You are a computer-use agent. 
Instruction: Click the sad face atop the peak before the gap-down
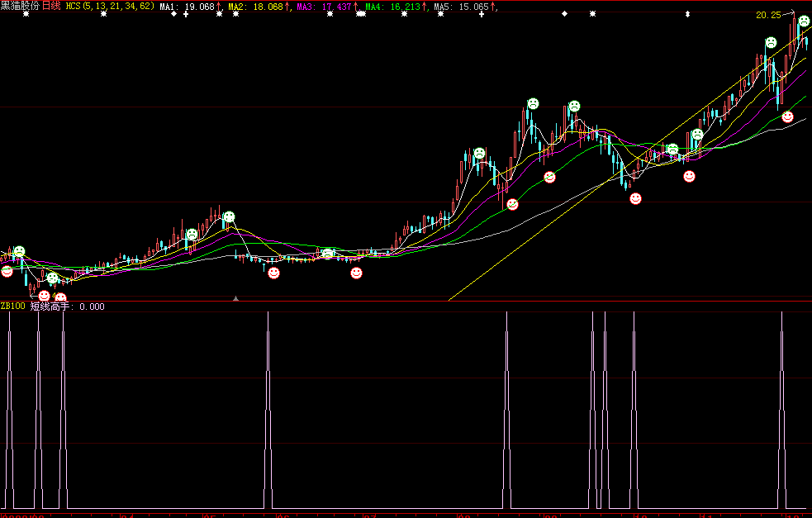pyautogui.click(x=229, y=217)
